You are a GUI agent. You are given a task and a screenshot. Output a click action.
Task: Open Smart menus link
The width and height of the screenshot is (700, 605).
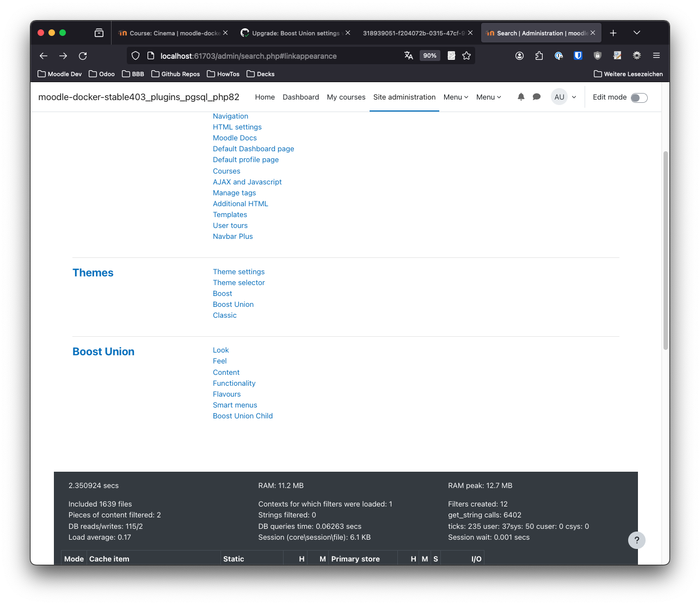tap(235, 405)
